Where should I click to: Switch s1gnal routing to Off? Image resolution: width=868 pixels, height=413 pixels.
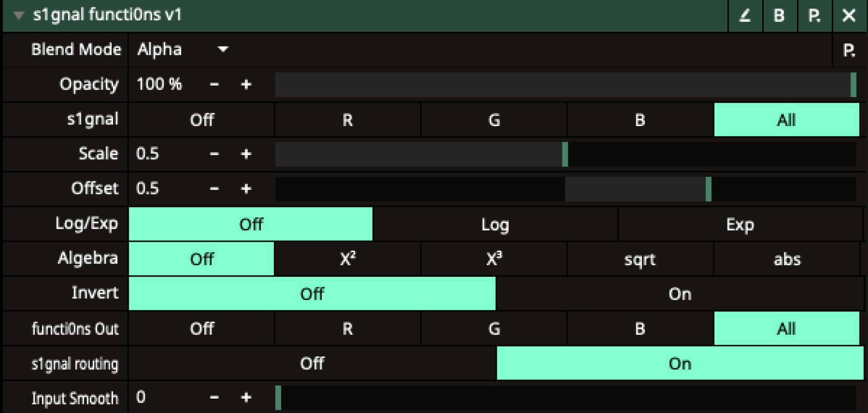(x=312, y=363)
